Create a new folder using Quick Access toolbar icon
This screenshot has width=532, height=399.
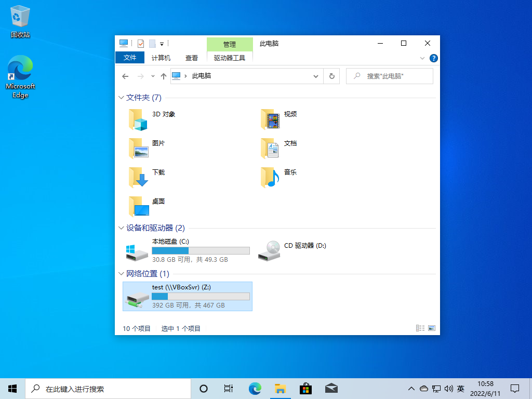click(x=152, y=43)
